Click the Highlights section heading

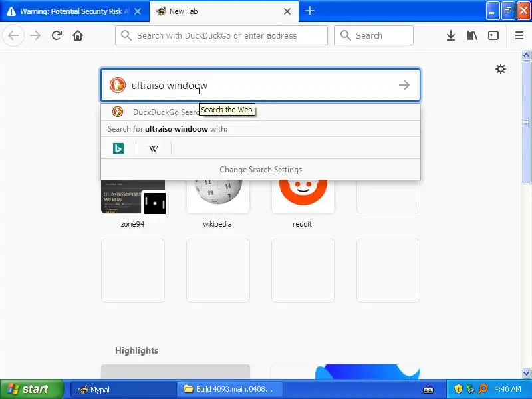137,350
